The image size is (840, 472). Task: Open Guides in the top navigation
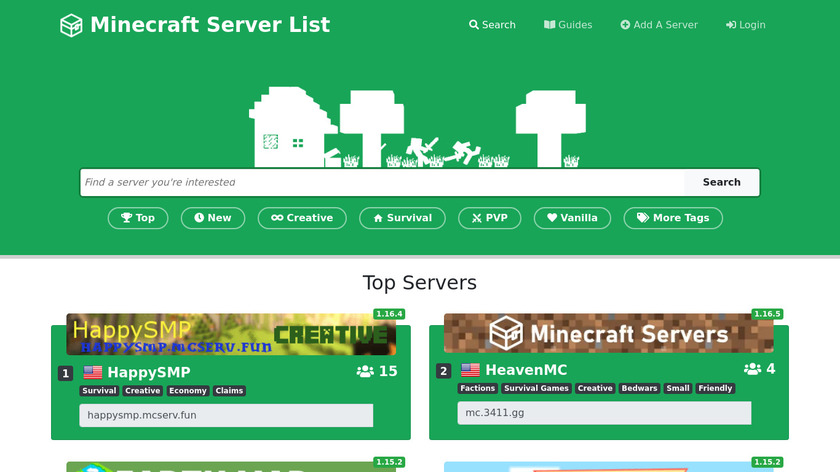click(568, 25)
